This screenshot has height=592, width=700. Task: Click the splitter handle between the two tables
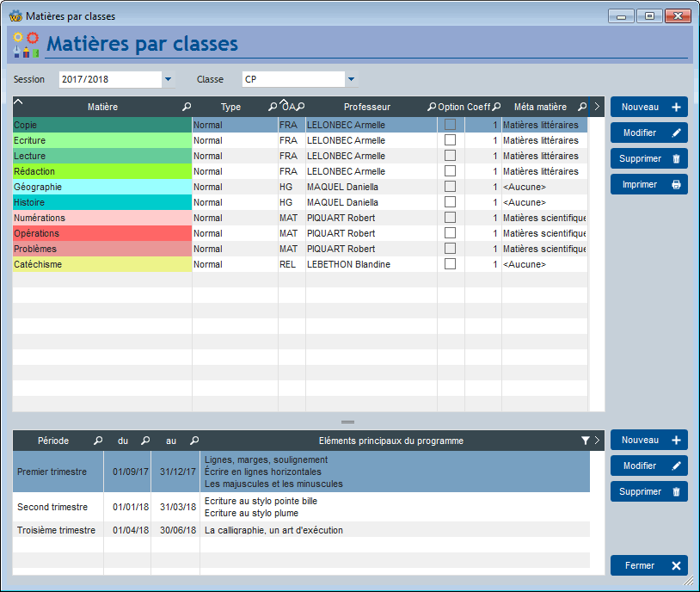pos(347,422)
